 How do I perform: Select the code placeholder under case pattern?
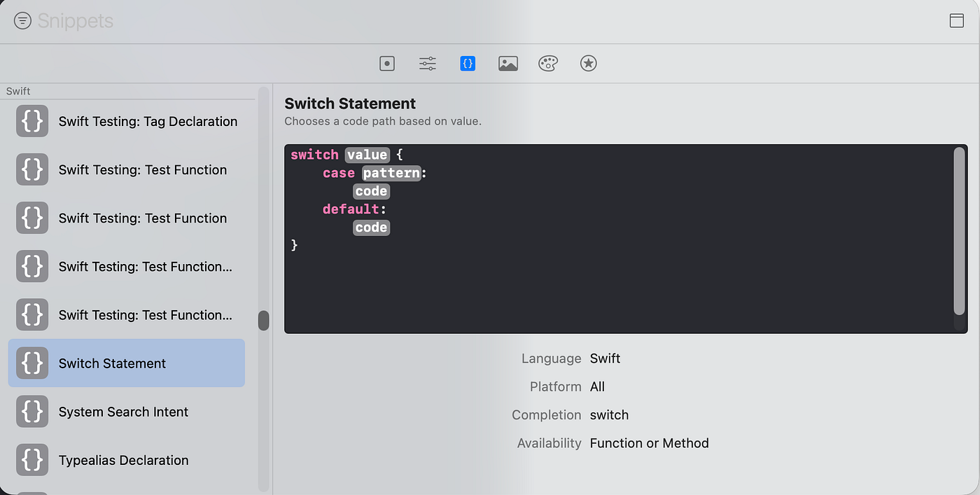click(371, 191)
